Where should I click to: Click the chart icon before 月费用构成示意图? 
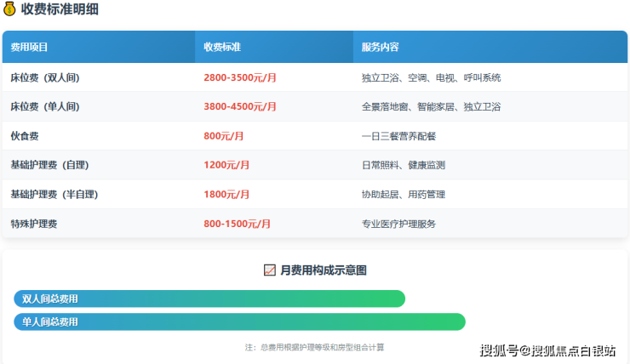click(x=270, y=270)
